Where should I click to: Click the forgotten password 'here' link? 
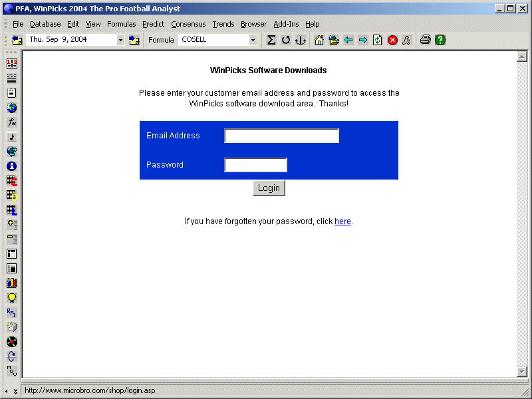(x=342, y=221)
